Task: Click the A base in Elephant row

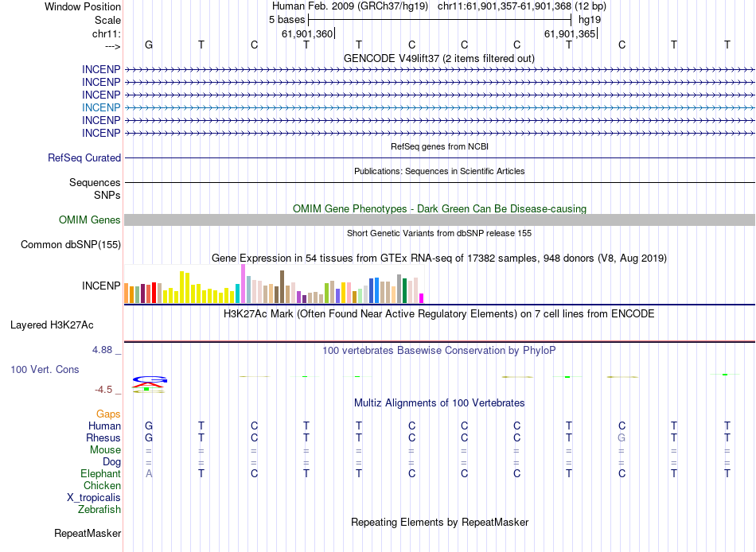Action: pyautogui.click(x=149, y=473)
